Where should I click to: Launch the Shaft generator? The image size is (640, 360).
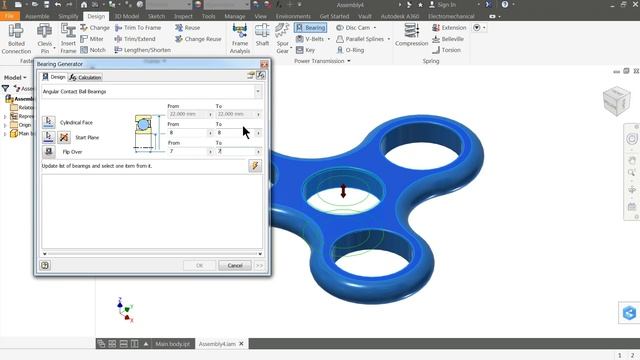click(x=262, y=35)
